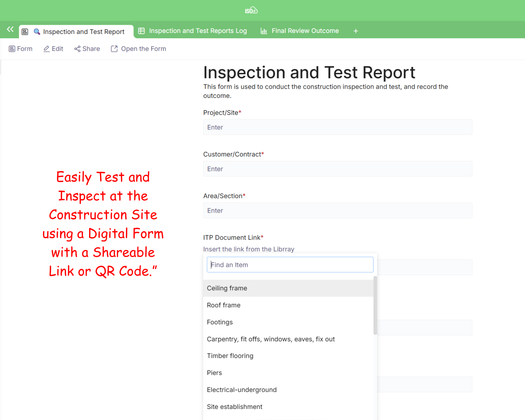Click the dropdown list scrollbar
Image resolution: width=525 pixels, height=420 pixels.
(x=375, y=305)
